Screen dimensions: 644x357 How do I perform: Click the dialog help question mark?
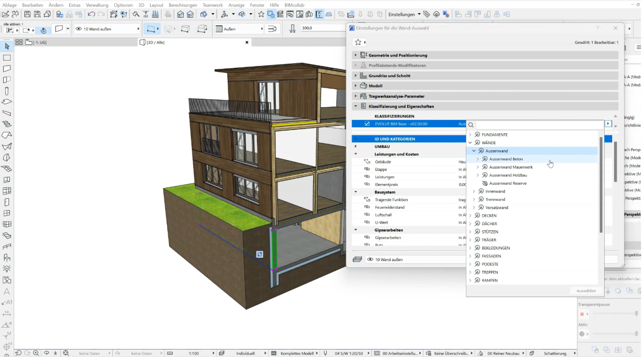click(x=597, y=28)
